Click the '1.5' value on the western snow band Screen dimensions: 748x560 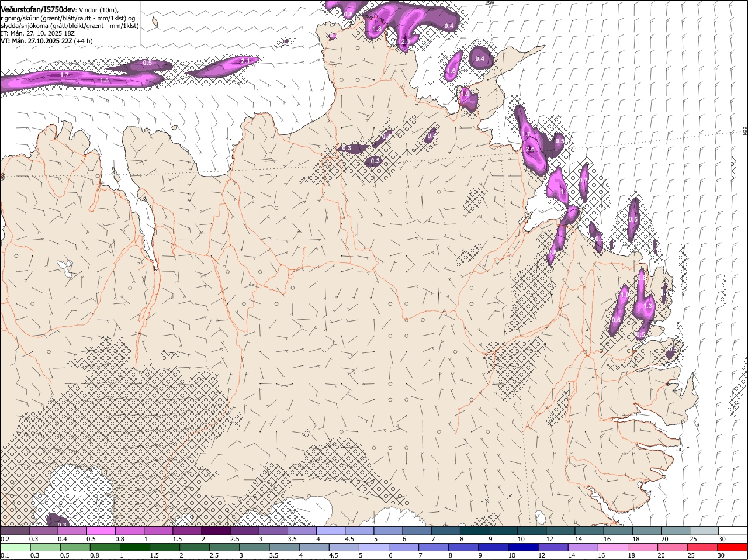[x=105, y=80]
